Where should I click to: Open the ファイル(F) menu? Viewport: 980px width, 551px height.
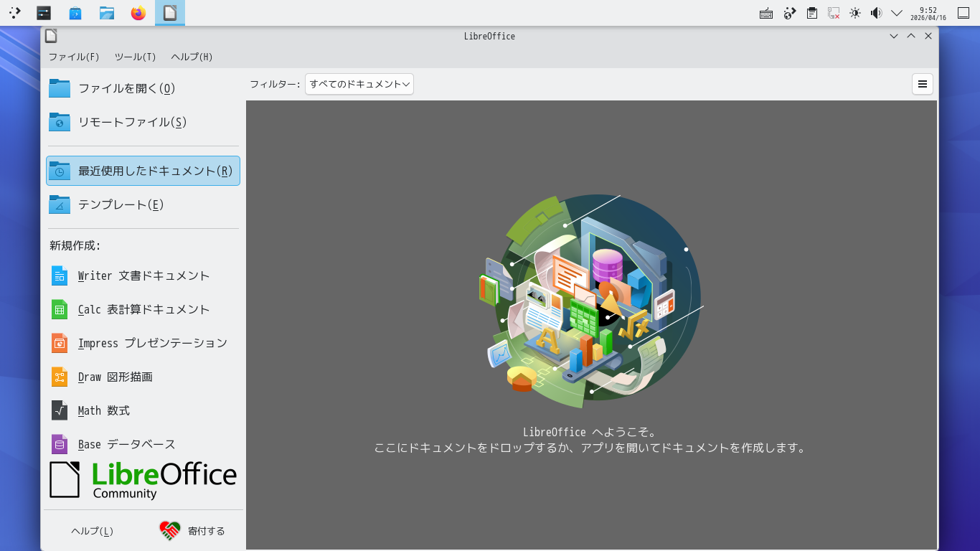[x=74, y=57]
